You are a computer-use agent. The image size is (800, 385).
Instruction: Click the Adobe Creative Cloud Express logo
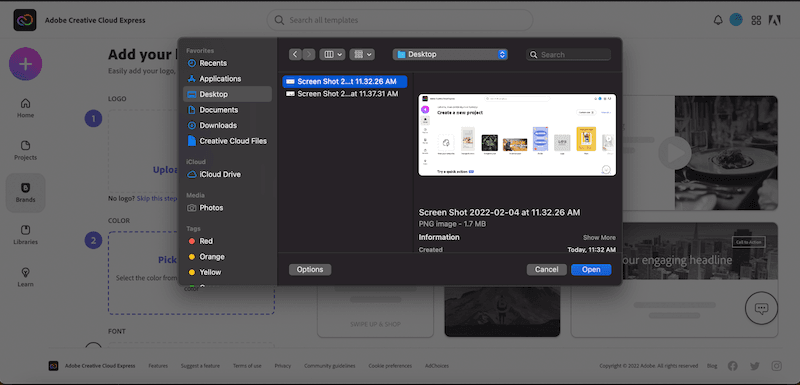[x=24, y=20]
